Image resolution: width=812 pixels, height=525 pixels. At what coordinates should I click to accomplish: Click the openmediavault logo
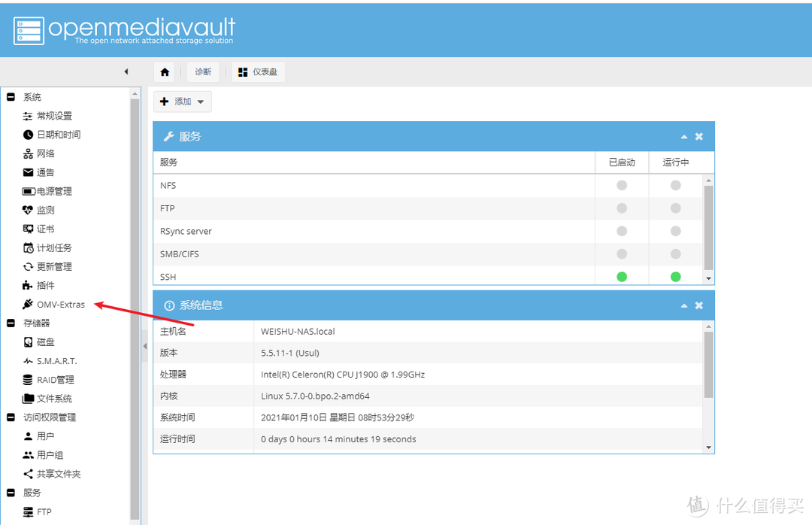(124, 30)
